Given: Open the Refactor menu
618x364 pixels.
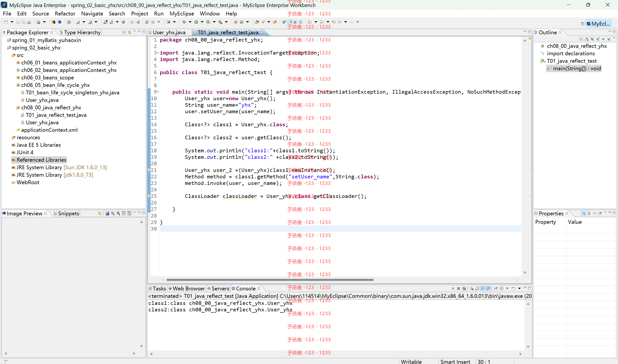Looking at the screenshot, I should tap(65, 14).
